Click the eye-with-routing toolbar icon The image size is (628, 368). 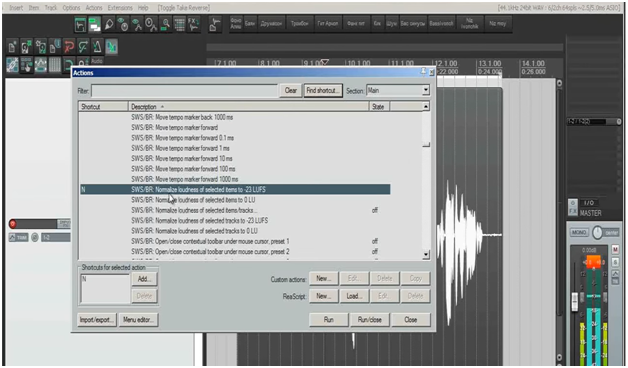(137, 25)
